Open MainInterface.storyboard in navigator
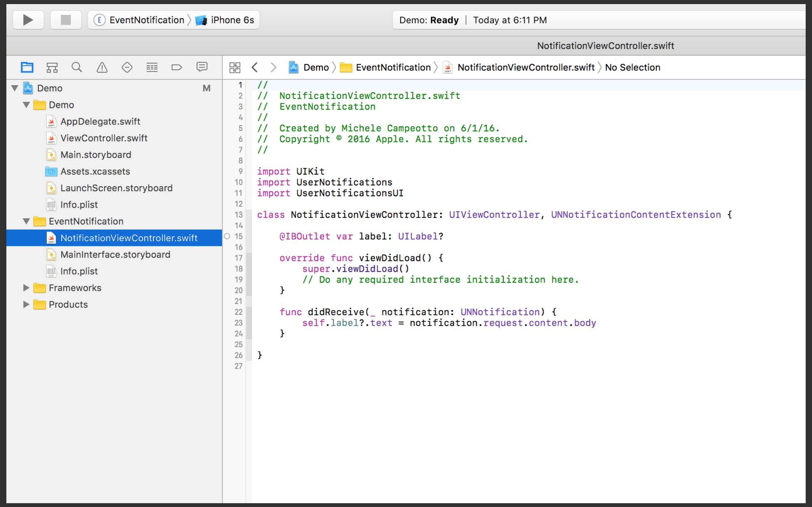This screenshot has width=812, height=507. [x=115, y=254]
